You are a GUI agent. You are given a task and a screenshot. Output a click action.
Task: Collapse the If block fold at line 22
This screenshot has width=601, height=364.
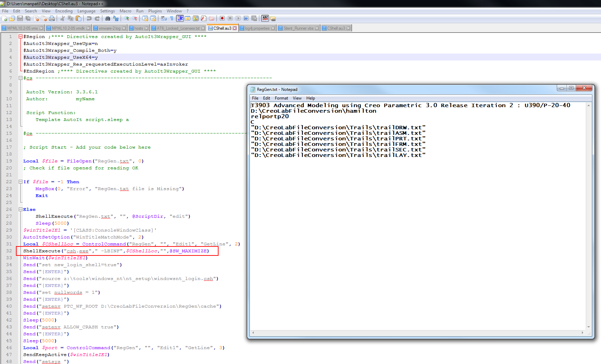pos(20,182)
